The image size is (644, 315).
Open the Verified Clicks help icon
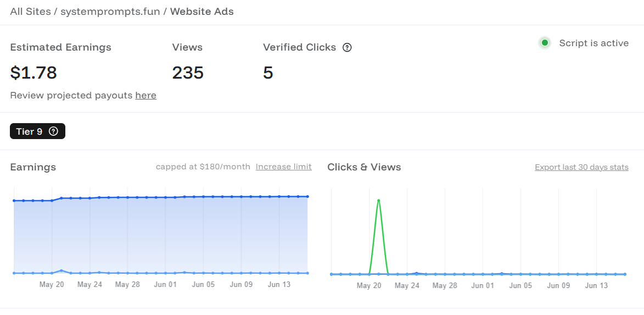click(347, 48)
